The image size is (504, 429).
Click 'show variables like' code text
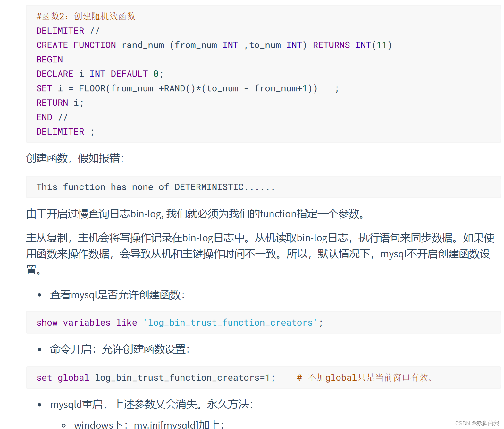click(87, 322)
